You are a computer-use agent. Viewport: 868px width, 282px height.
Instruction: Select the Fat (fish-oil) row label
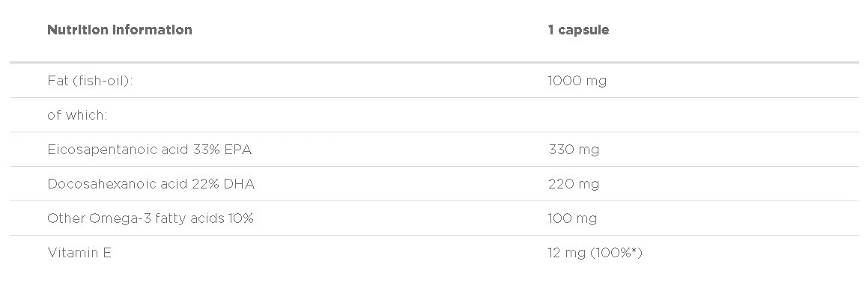tap(90, 81)
